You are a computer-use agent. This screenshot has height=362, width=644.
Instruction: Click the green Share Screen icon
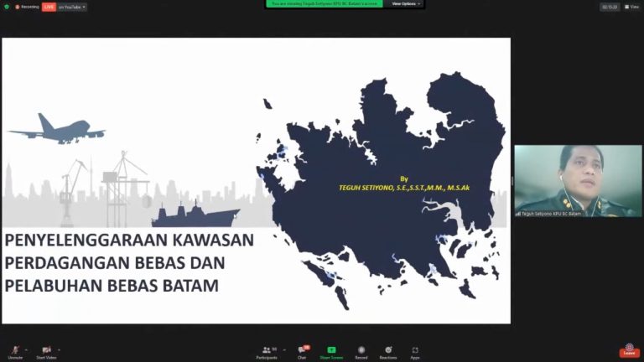pos(331,349)
